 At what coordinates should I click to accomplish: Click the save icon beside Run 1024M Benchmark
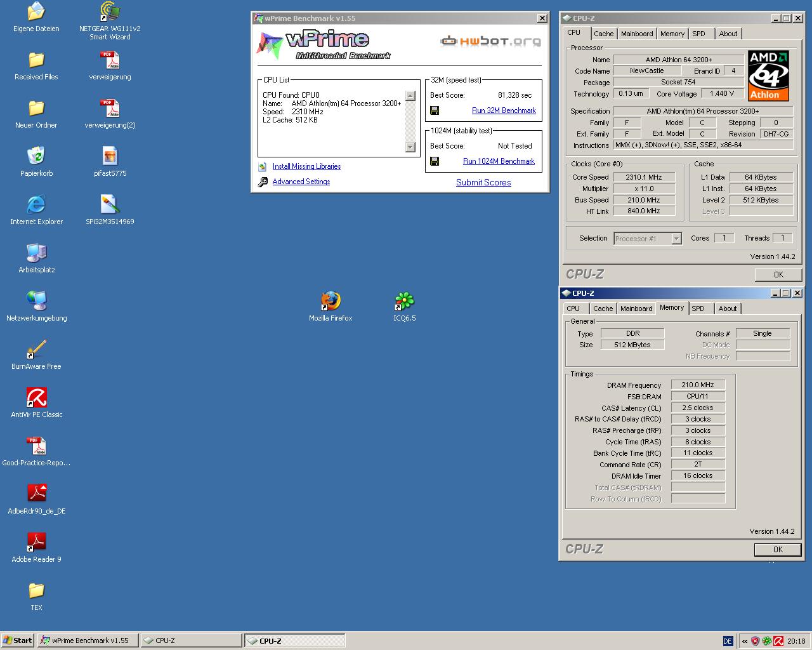click(435, 161)
